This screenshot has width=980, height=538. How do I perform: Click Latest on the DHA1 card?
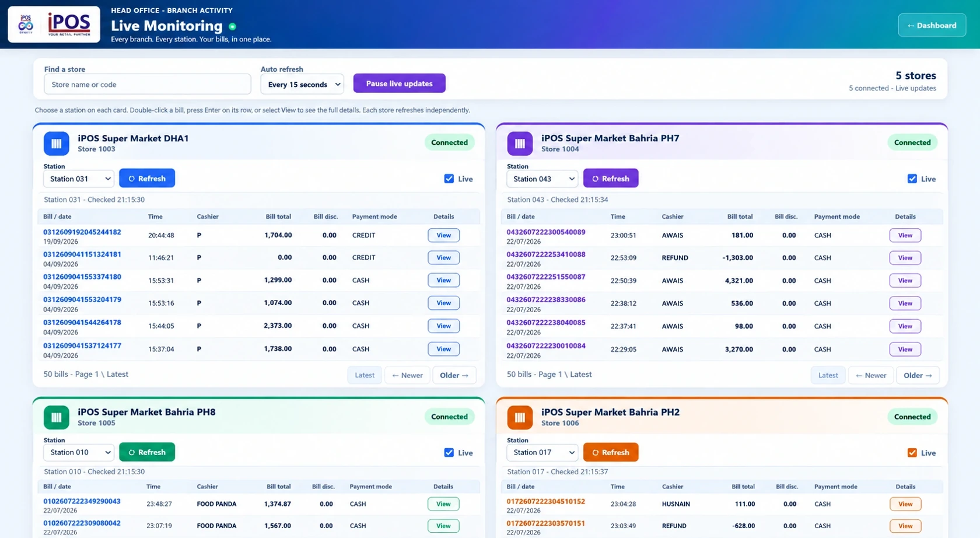365,375
